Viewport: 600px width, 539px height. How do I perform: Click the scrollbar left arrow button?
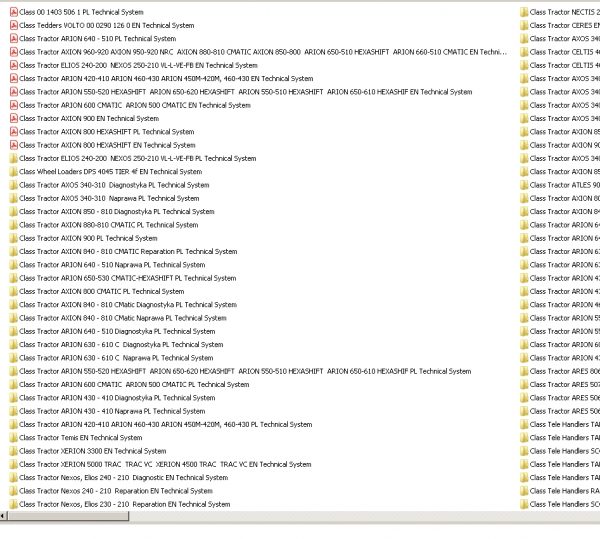pyautogui.click(x=3, y=516)
